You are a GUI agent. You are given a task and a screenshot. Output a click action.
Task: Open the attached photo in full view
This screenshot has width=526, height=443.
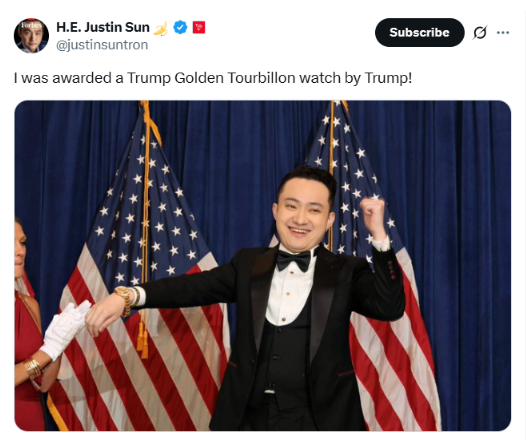coord(263,266)
